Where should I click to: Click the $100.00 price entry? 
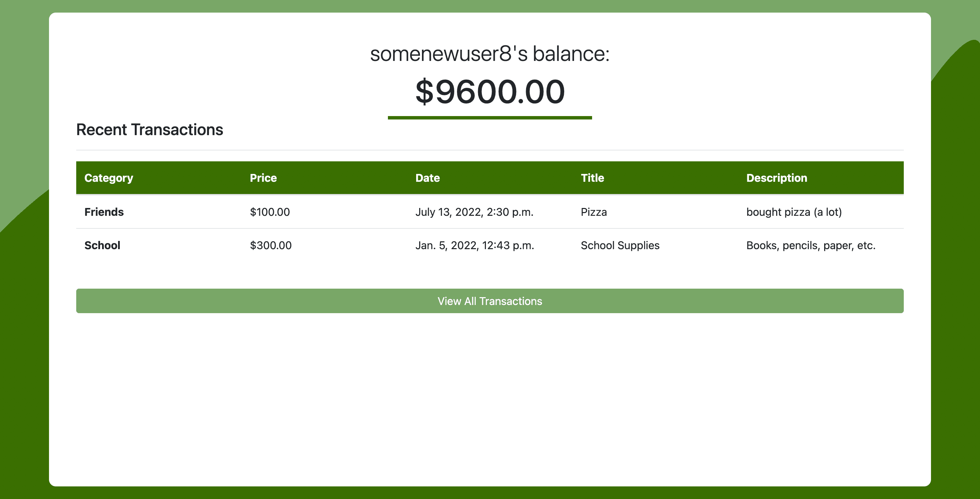(270, 212)
